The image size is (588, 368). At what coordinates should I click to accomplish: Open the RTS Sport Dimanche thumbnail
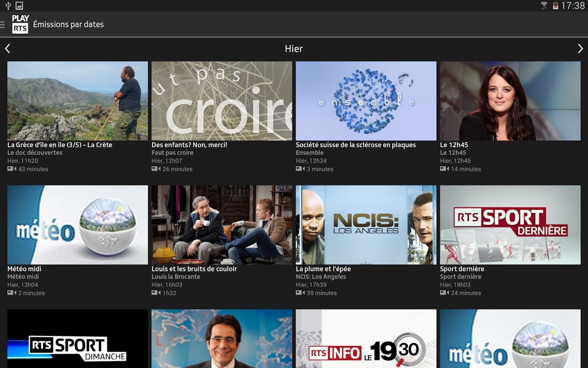pos(78,339)
